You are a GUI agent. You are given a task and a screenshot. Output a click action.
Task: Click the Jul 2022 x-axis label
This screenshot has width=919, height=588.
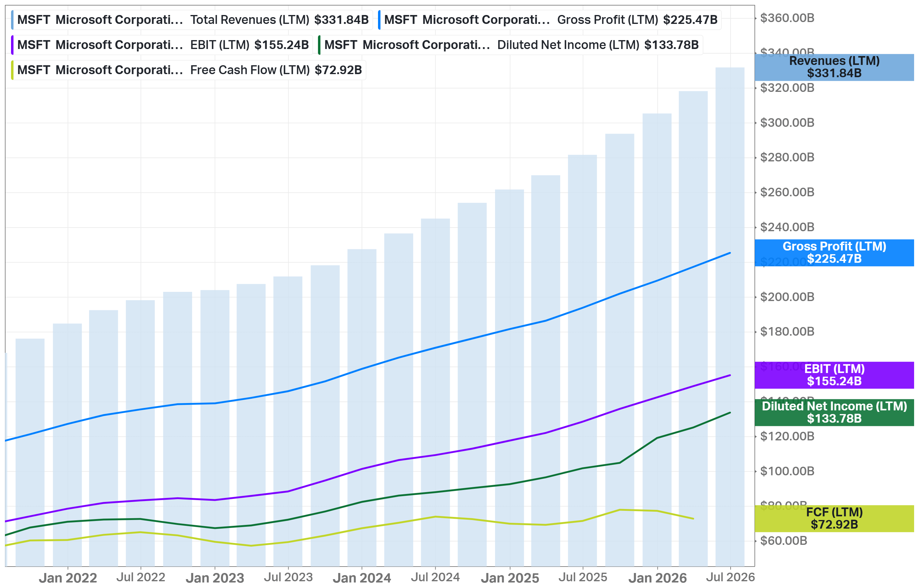[141, 577]
